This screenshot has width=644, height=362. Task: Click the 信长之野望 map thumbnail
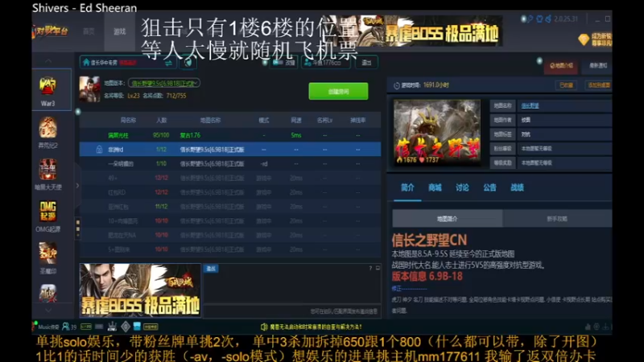click(x=437, y=133)
